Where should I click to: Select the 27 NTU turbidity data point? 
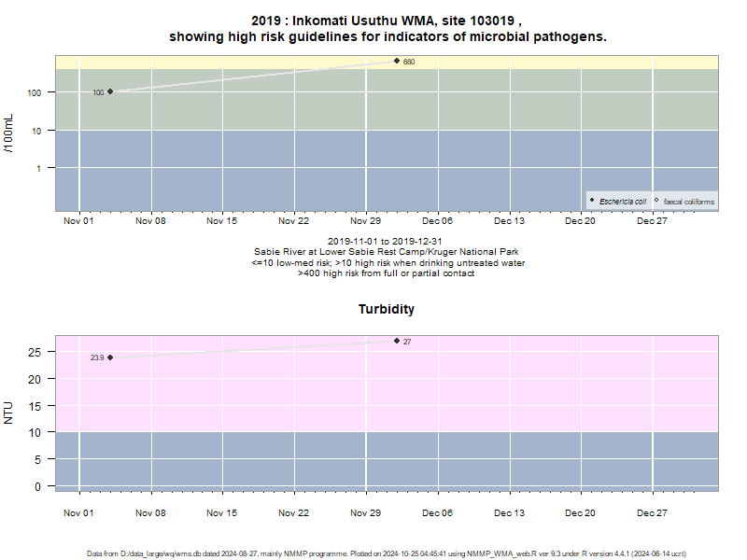(x=397, y=341)
